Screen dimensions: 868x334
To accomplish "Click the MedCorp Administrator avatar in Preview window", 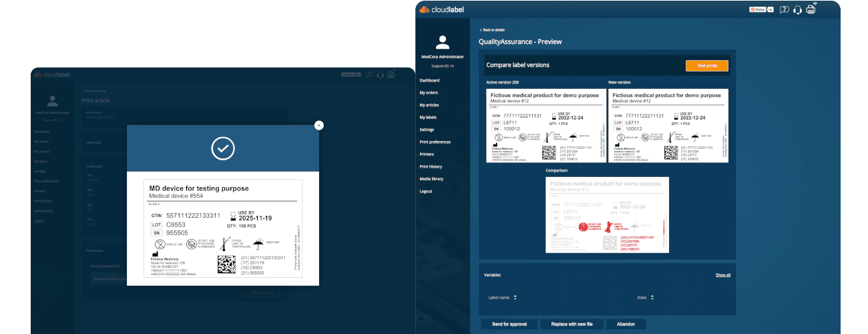I will (x=442, y=43).
